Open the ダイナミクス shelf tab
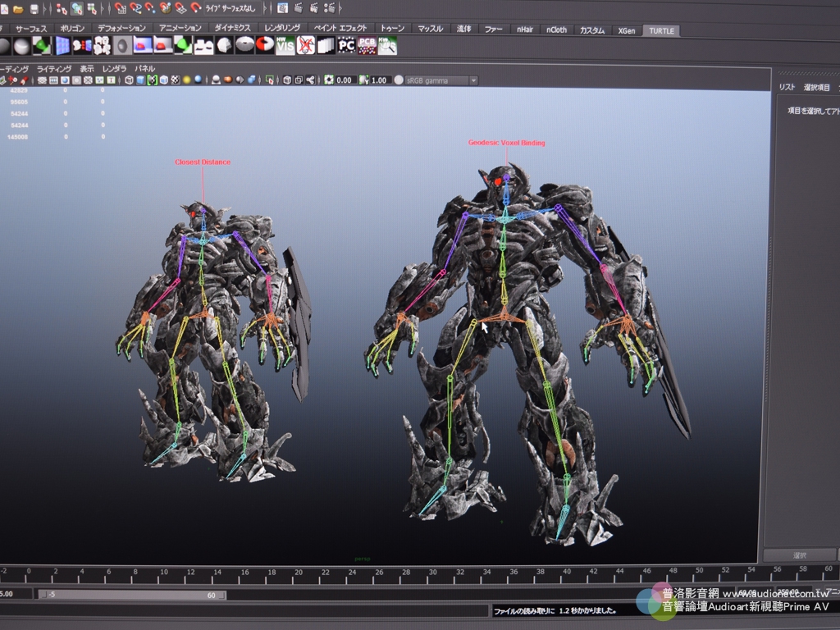Viewport: 840px width, 630px height. tap(232, 29)
